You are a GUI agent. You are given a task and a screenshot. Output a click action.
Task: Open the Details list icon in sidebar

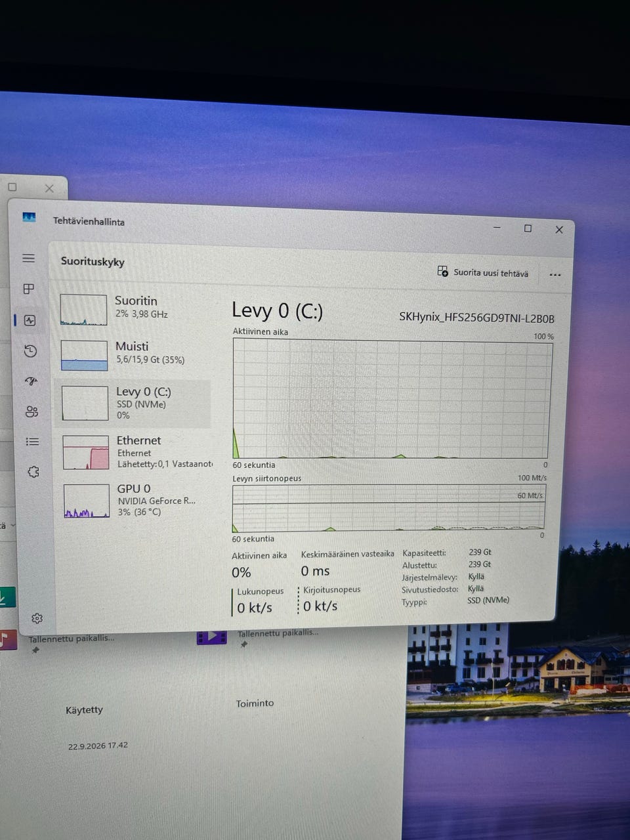click(32, 442)
